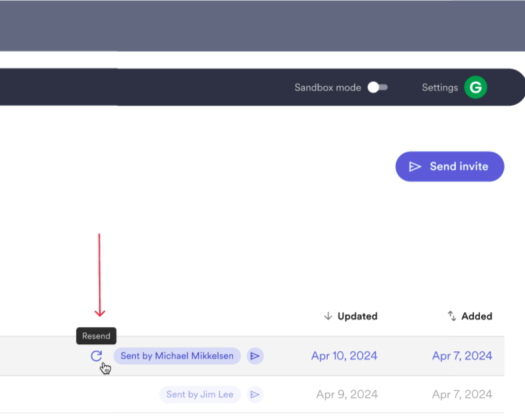Screen dimensions: 525x420
Task: Open the green G user avatar
Action: click(475, 88)
